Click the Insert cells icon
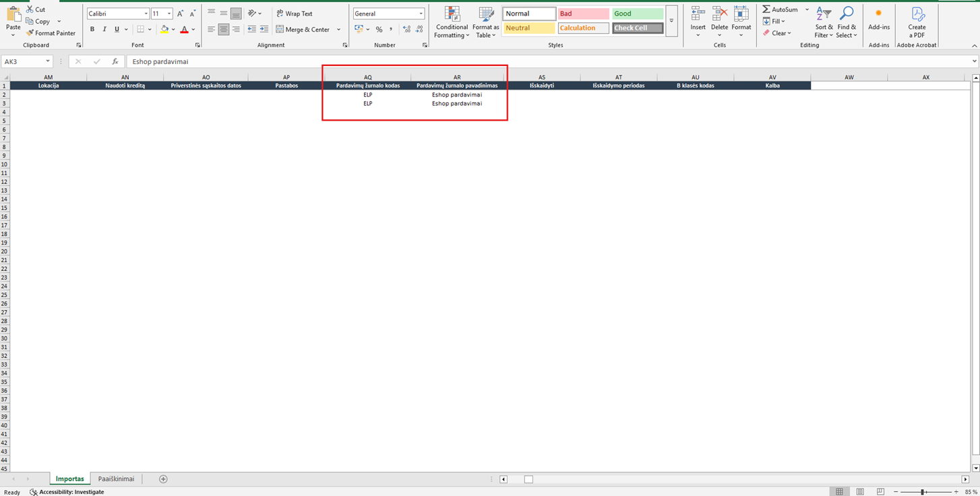The width and height of the screenshot is (980, 496). [698, 14]
